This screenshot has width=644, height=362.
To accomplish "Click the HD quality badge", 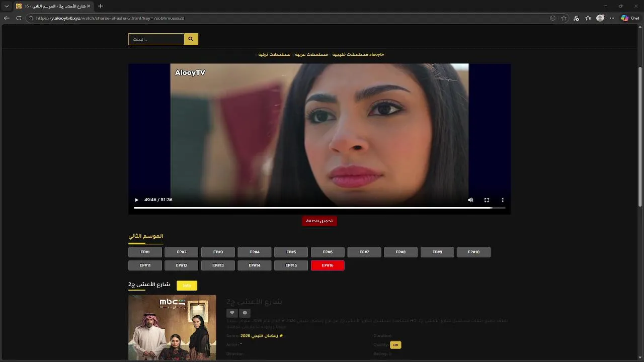I will pos(395,345).
